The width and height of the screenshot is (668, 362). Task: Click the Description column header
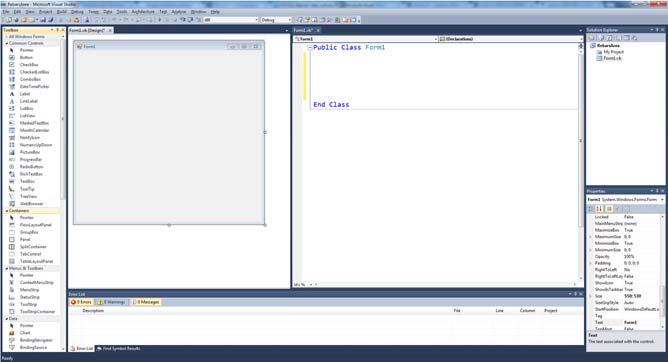pos(93,311)
